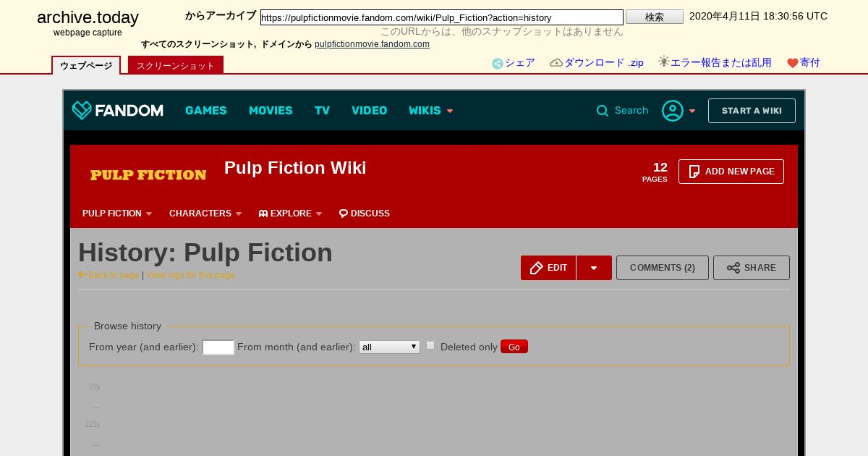Click the START A WIKI button
The width and height of the screenshot is (868, 456).
tap(752, 111)
